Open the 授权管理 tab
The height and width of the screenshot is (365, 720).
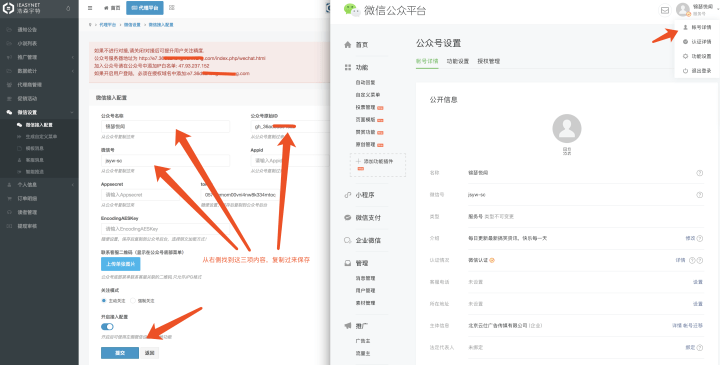489,61
